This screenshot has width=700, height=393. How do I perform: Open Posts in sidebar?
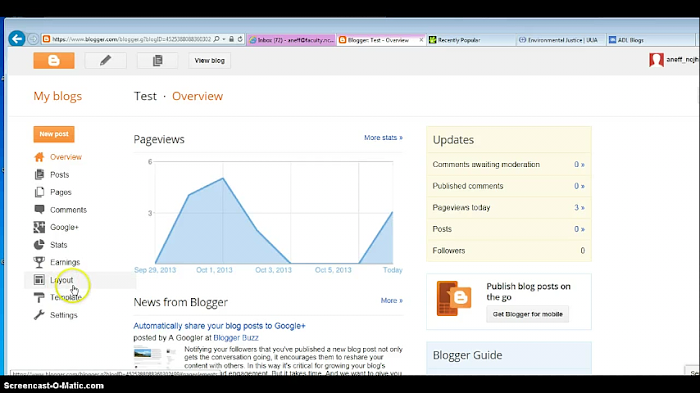point(59,175)
